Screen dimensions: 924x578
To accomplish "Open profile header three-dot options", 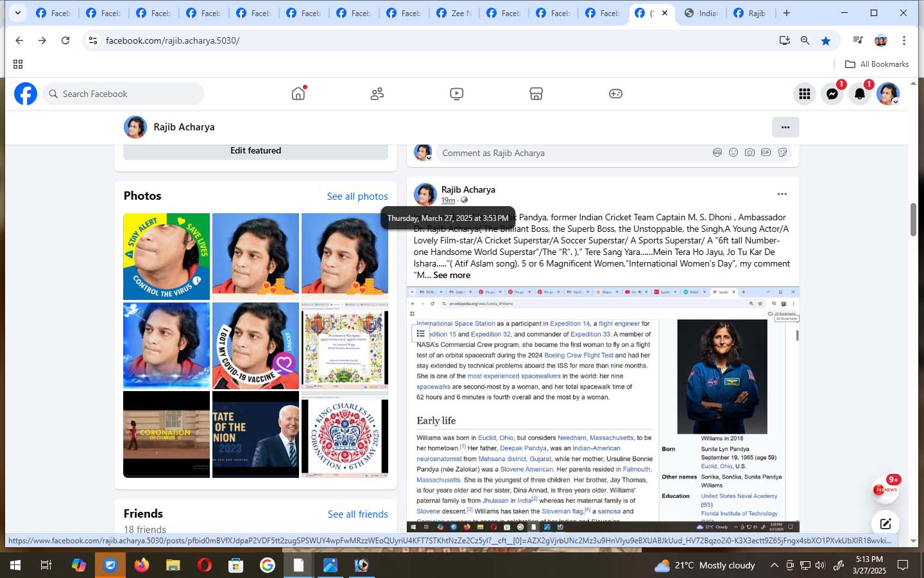I will [785, 127].
